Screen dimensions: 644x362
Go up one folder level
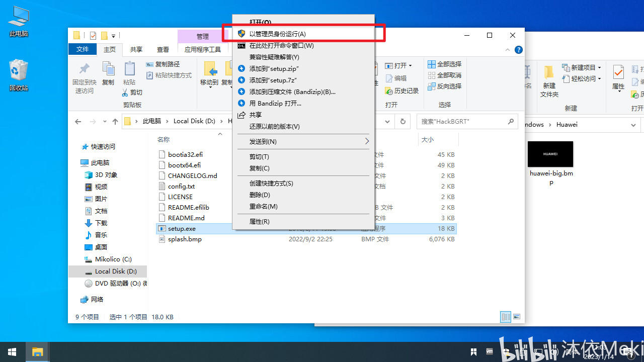pyautogui.click(x=115, y=122)
